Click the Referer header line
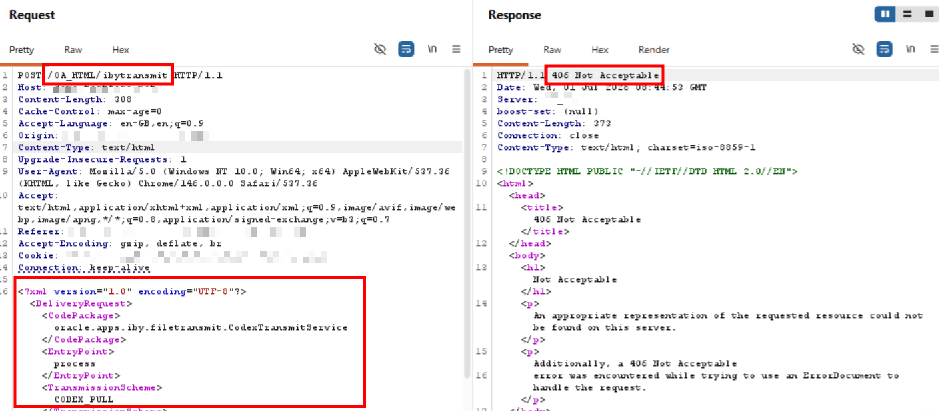Viewport: 939px width, 411px height. pyautogui.click(x=162, y=231)
